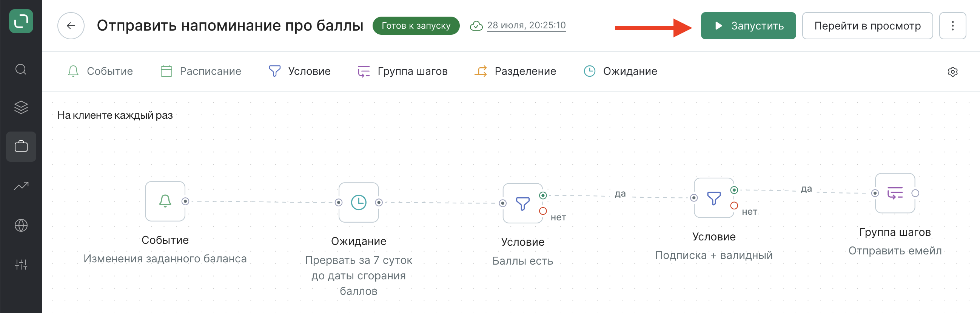Click 'Баллы есть' label
The width and height of the screenshot is (980, 313).
click(523, 261)
